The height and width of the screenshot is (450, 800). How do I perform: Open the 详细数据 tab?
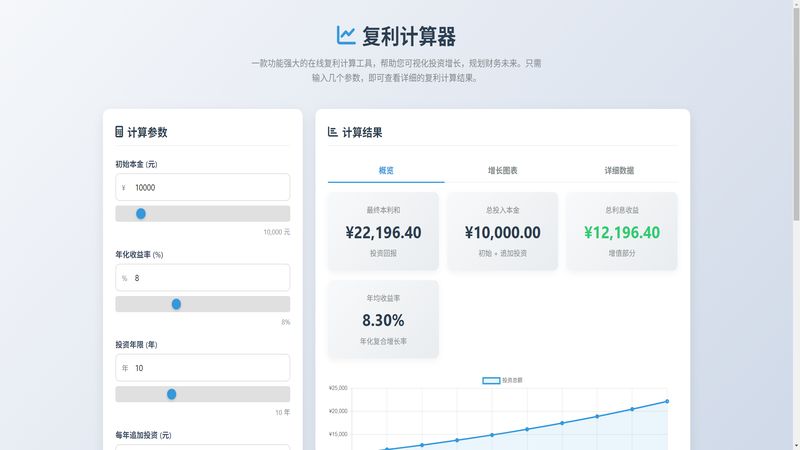[619, 171]
